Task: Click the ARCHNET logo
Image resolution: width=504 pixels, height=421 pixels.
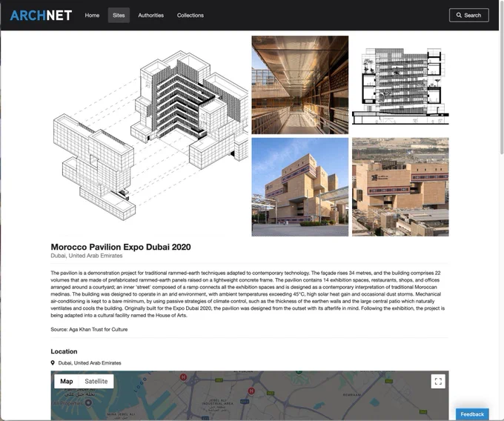Action: [41, 16]
